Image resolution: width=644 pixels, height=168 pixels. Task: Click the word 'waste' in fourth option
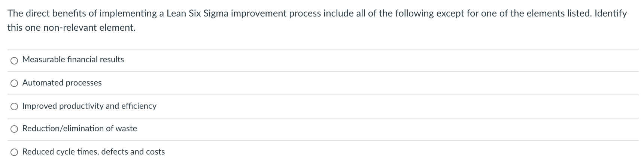pyautogui.click(x=126, y=129)
